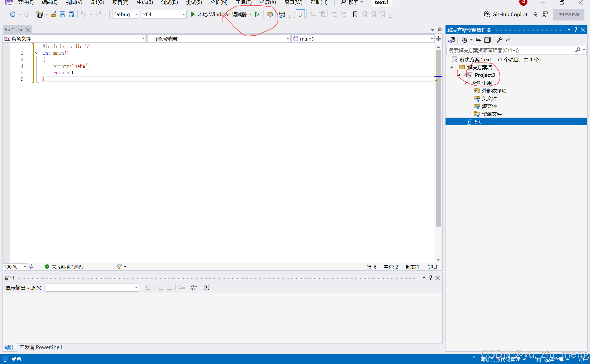The height and width of the screenshot is (364, 590).
Task: Start without debugging using outlined play icon
Action: point(257,15)
